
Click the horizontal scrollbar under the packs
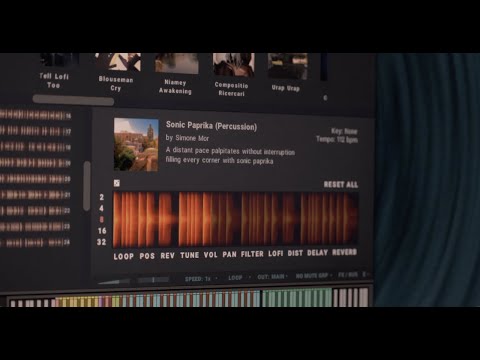(x=73, y=100)
